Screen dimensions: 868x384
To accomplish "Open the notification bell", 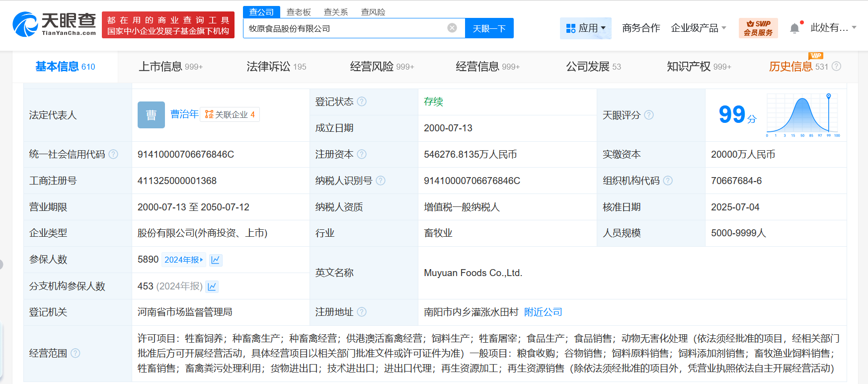I will 794,28.
